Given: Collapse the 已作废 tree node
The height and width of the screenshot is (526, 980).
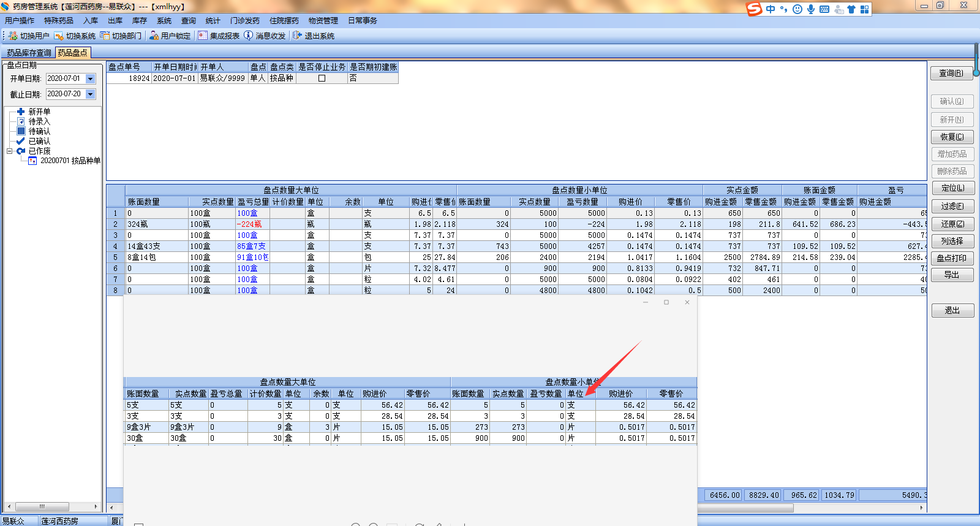Looking at the screenshot, I should [9, 151].
